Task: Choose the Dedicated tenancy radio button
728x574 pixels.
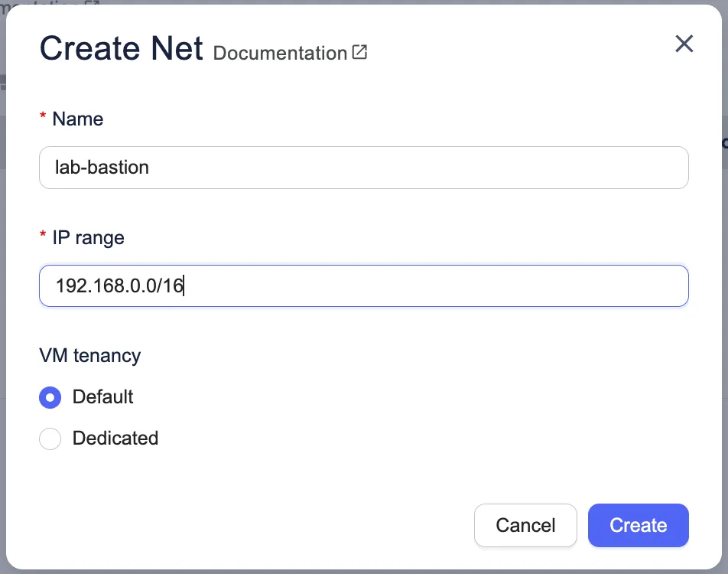Action: point(50,439)
